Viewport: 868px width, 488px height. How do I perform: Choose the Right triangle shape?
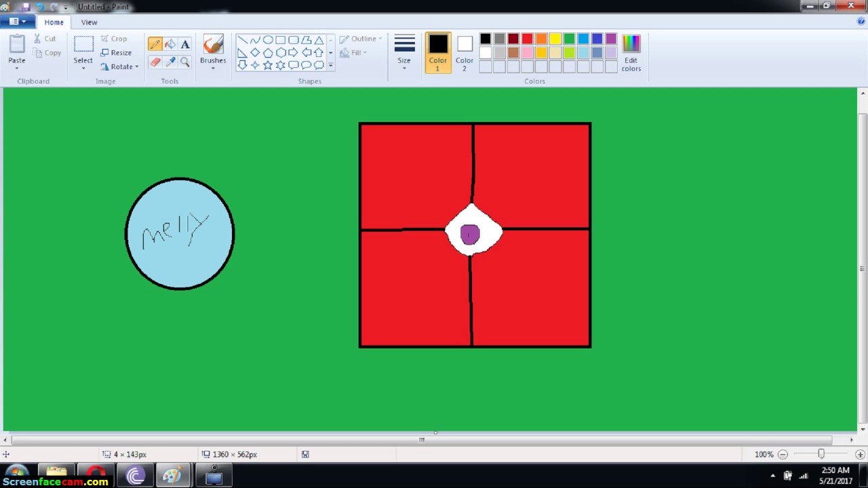coord(242,53)
